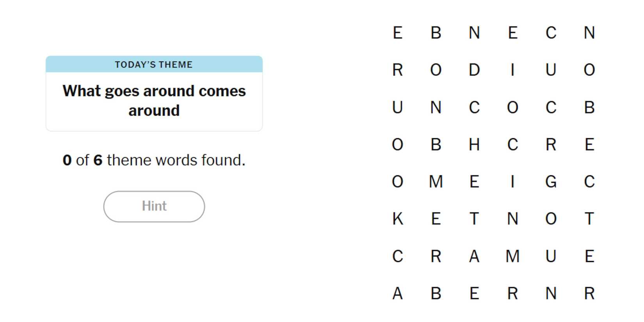
Task: Select the A between R and M
Action: (x=474, y=256)
